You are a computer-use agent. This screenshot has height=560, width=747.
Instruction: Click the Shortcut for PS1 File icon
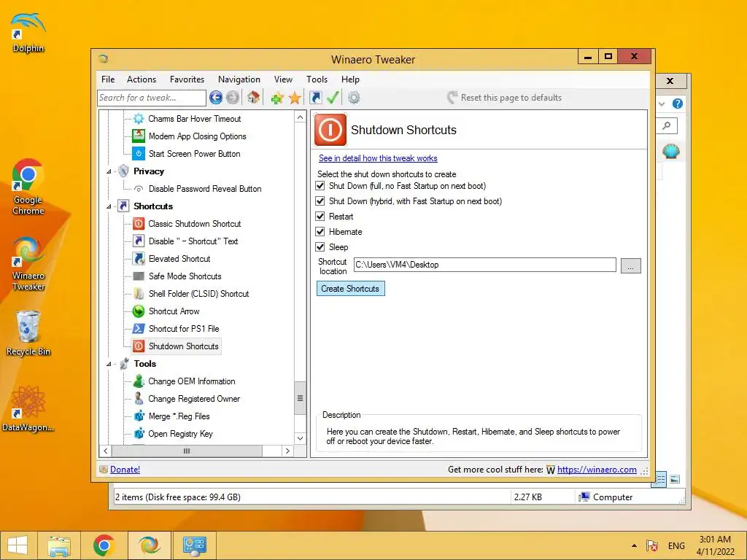(139, 329)
